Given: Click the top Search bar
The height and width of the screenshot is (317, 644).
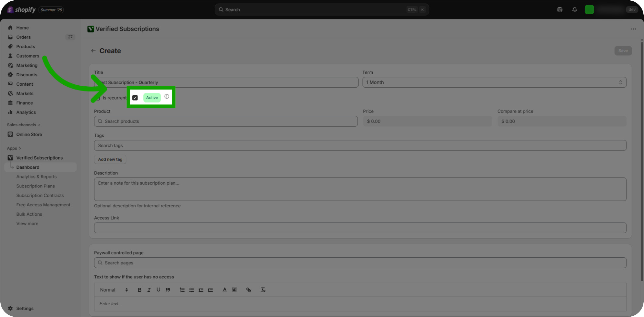Looking at the screenshot, I should coord(322,10).
